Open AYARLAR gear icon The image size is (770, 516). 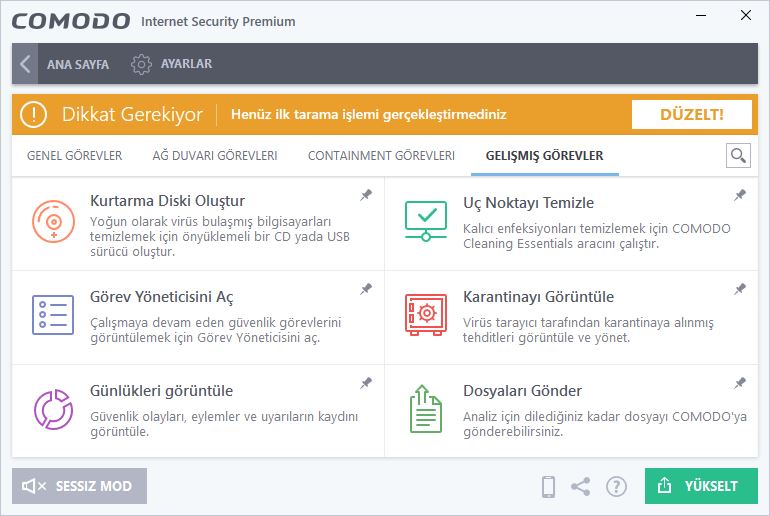[x=141, y=64]
